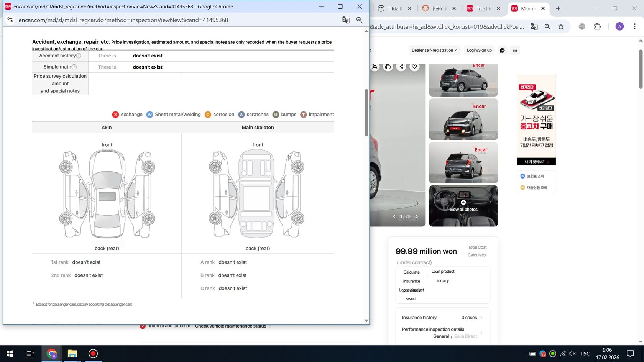Screen dimensions: 644x362
Task: Open site information icon in popup address bar
Action: [10, 20]
